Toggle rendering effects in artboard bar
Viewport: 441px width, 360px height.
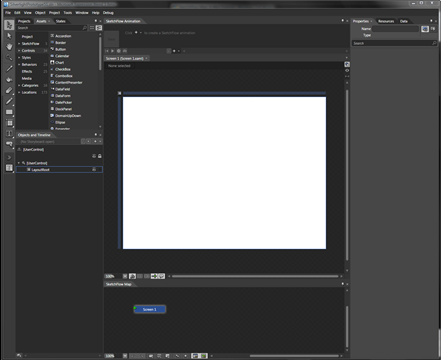132,276
